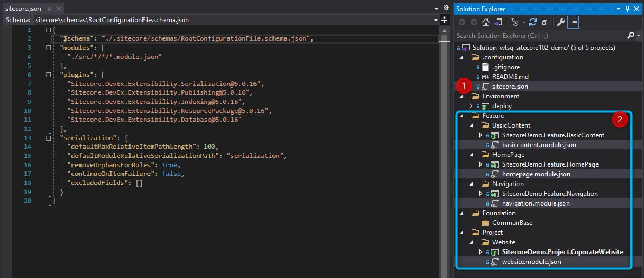The width and height of the screenshot is (644, 278).
Task: Select the CommanBase folder
Action: pyautogui.click(x=512, y=223)
